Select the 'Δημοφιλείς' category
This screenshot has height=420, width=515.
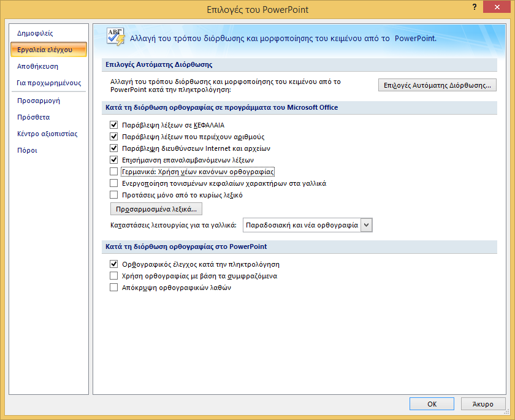point(48,33)
